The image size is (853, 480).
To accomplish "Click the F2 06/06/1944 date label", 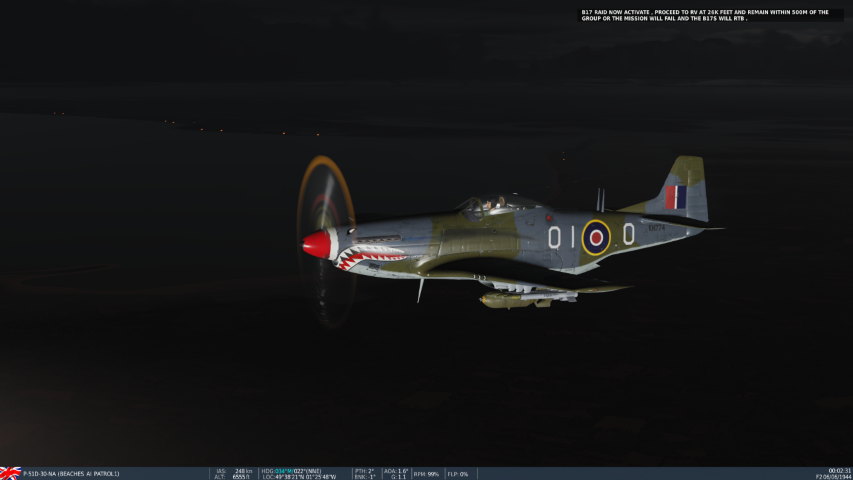I will [x=833, y=477].
